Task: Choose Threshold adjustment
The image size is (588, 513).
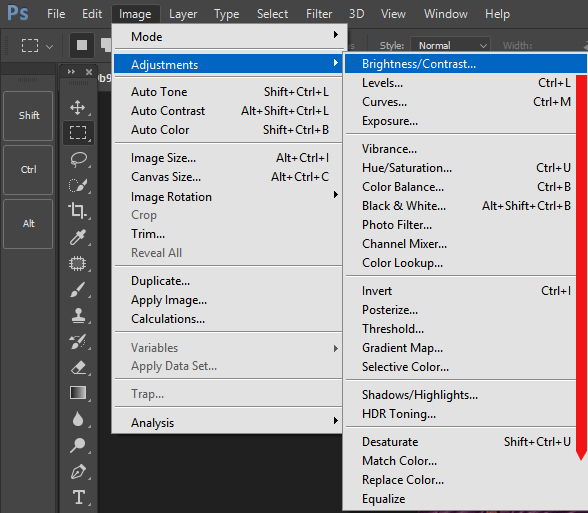Action: [460, 329]
